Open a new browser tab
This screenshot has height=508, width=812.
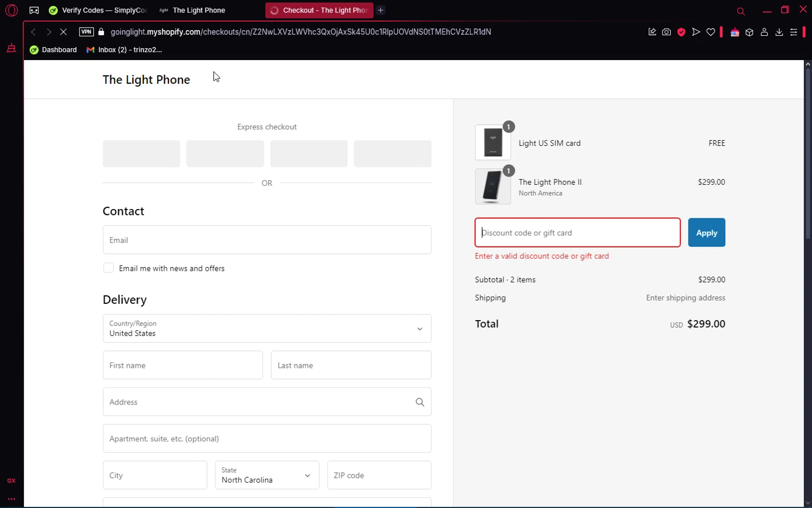(381, 10)
